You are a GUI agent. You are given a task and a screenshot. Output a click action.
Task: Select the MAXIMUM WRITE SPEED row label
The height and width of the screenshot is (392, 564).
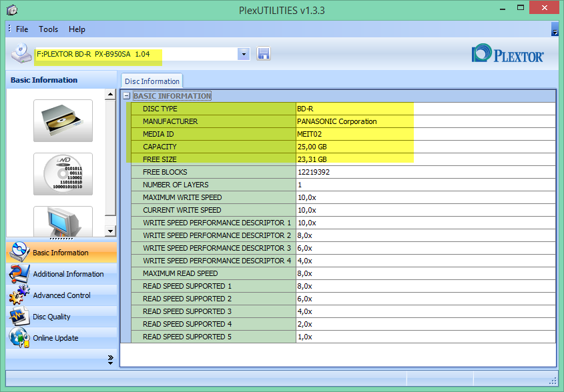click(182, 197)
